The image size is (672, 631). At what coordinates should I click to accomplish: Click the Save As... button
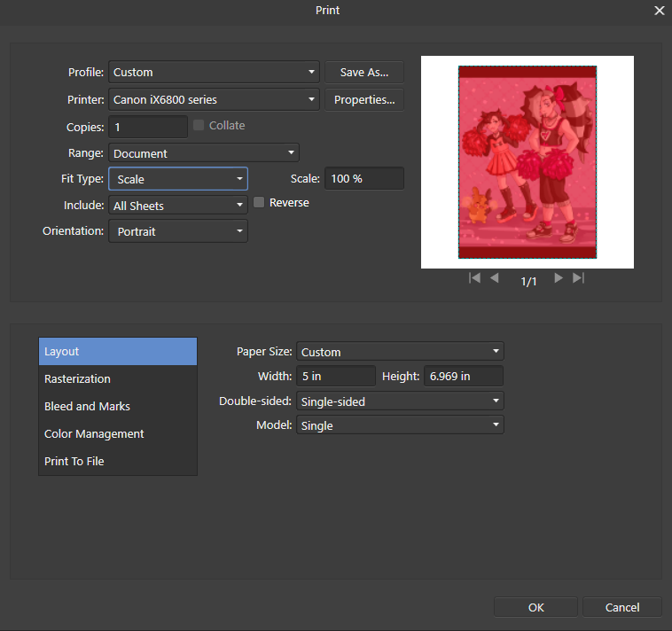tap(364, 72)
